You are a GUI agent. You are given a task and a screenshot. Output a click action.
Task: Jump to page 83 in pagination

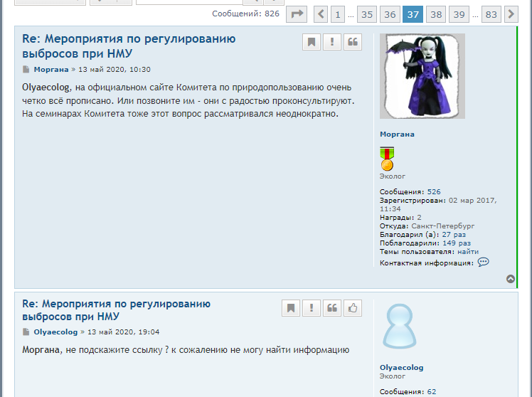(491, 14)
